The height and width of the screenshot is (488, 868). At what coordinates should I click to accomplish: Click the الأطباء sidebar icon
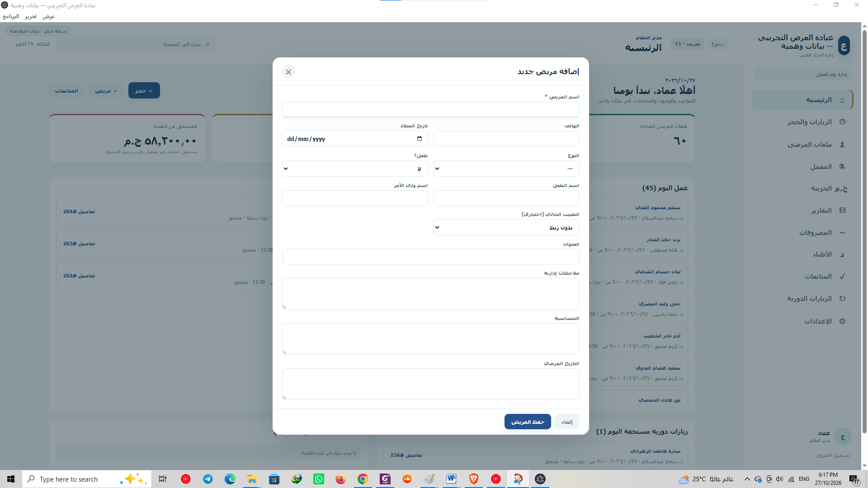[842, 254]
